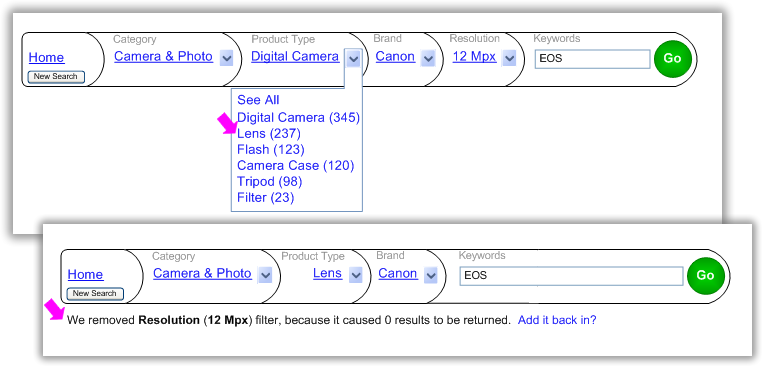Click Keywords field in top search bar
762x366 pixels.
tap(592, 59)
